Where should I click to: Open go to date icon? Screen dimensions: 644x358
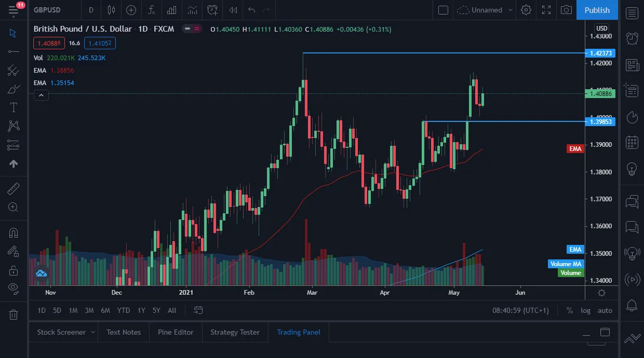(198, 310)
